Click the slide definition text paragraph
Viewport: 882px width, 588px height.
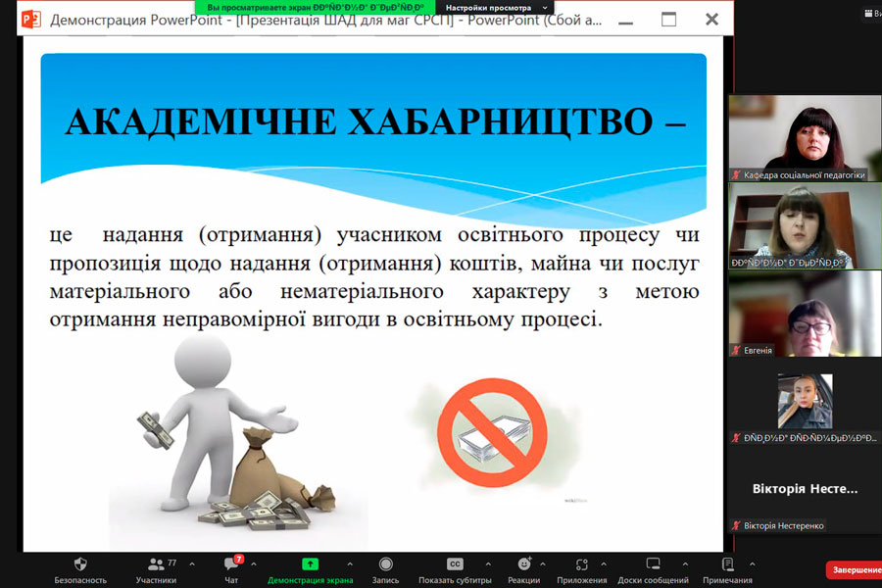coord(374,276)
